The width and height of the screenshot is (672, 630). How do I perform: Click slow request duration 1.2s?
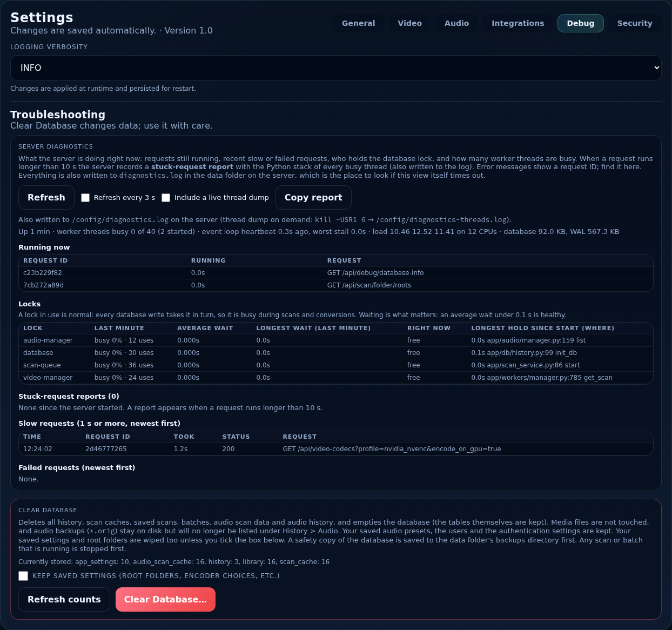(x=180, y=449)
